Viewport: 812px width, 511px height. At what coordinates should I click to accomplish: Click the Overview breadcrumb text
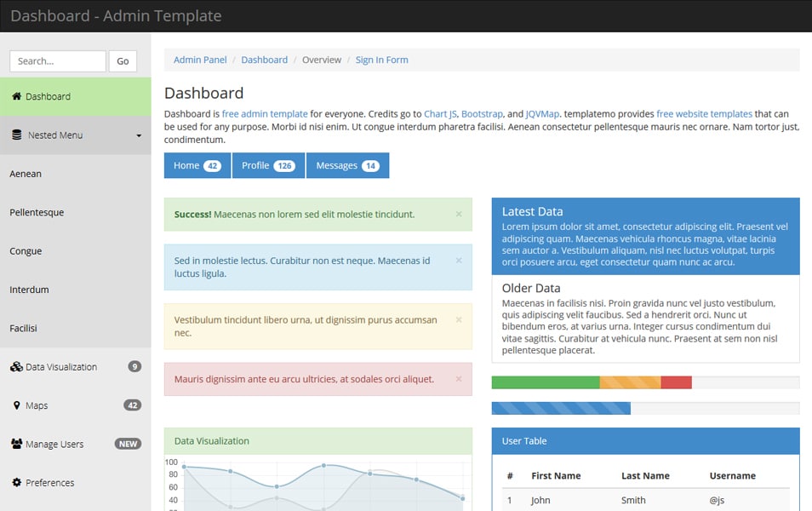point(322,60)
